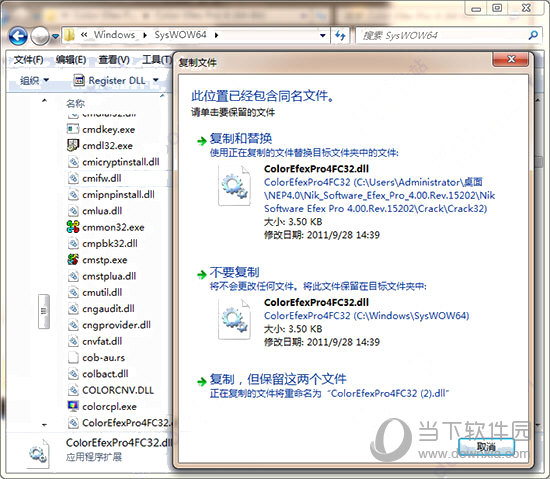Select cmifw.dll in file list
This screenshot has width=550, height=479.
click(x=94, y=178)
